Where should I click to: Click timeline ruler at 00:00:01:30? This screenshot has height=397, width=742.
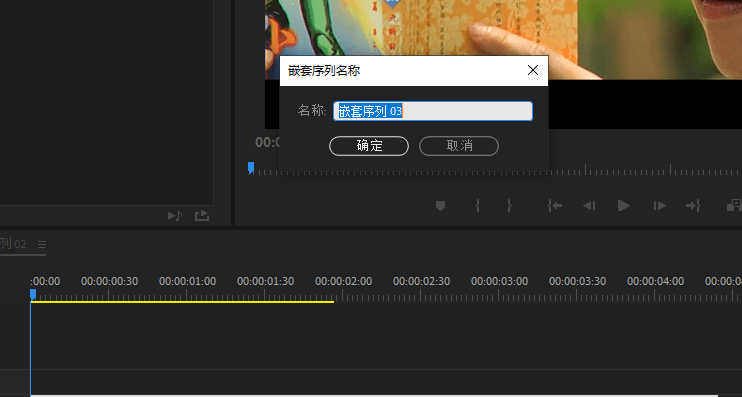265,281
